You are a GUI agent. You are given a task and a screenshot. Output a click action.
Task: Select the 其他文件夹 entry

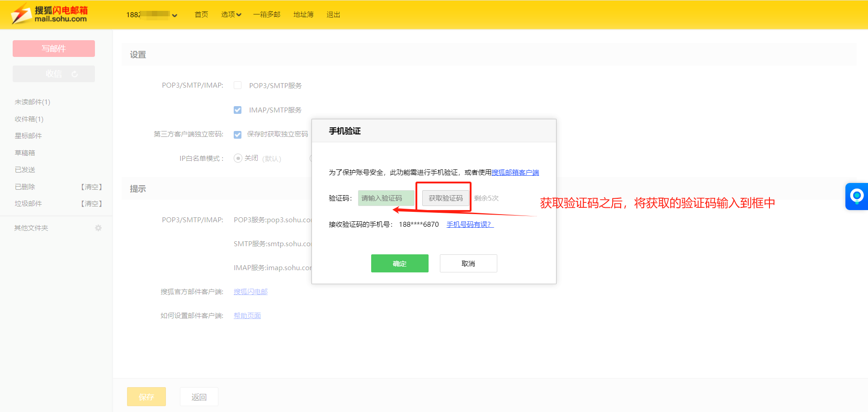point(31,228)
